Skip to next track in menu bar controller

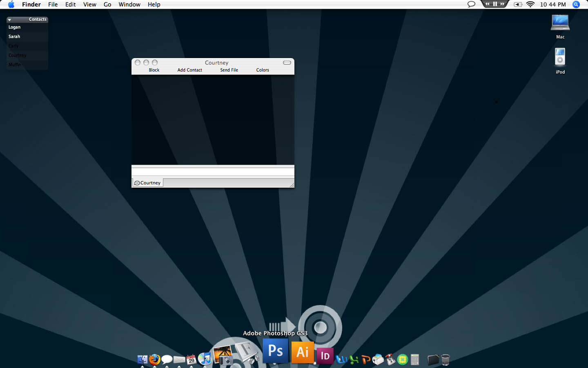point(502,4)
